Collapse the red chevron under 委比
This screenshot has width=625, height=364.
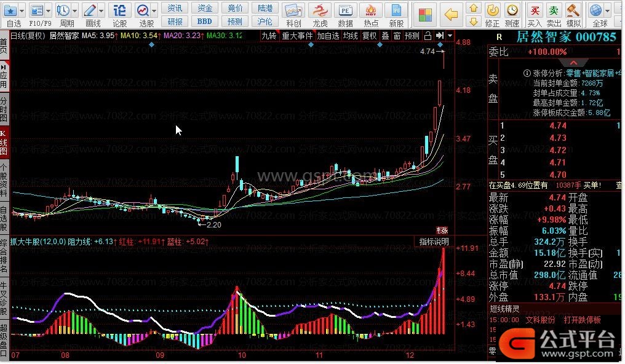coord(573,63)
